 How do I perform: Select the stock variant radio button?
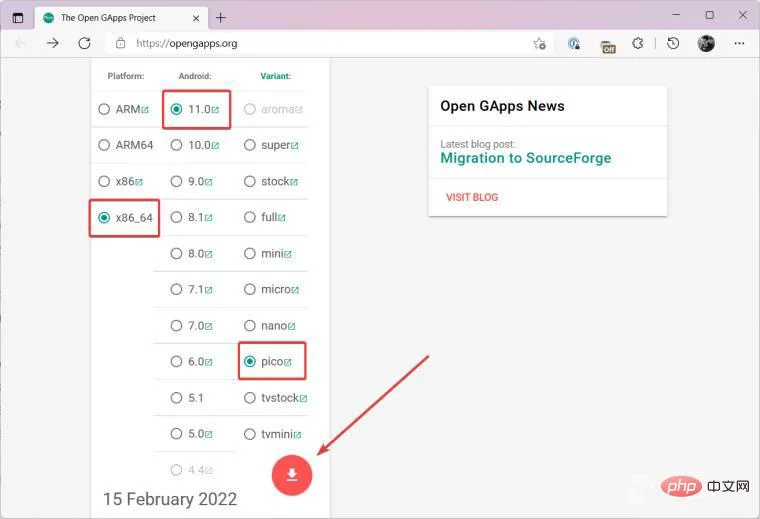[x=250, y=181]
